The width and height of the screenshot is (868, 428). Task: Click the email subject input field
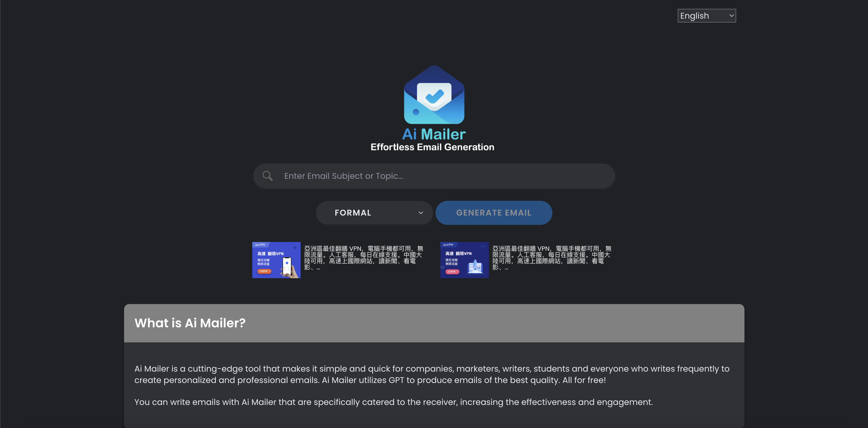pos(434,176)
